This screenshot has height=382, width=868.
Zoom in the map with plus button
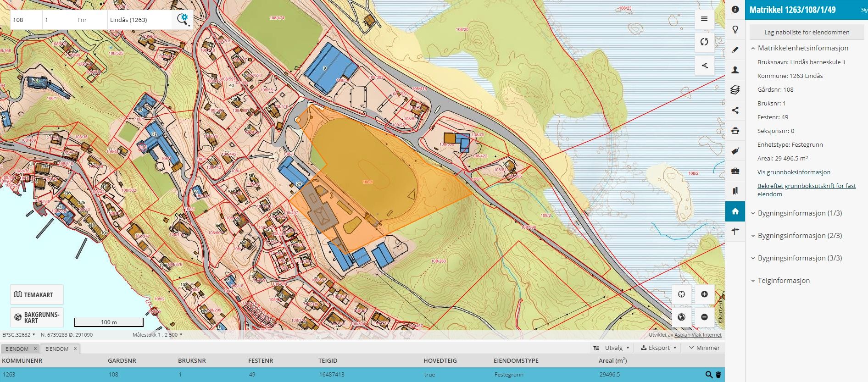[704, 294]
